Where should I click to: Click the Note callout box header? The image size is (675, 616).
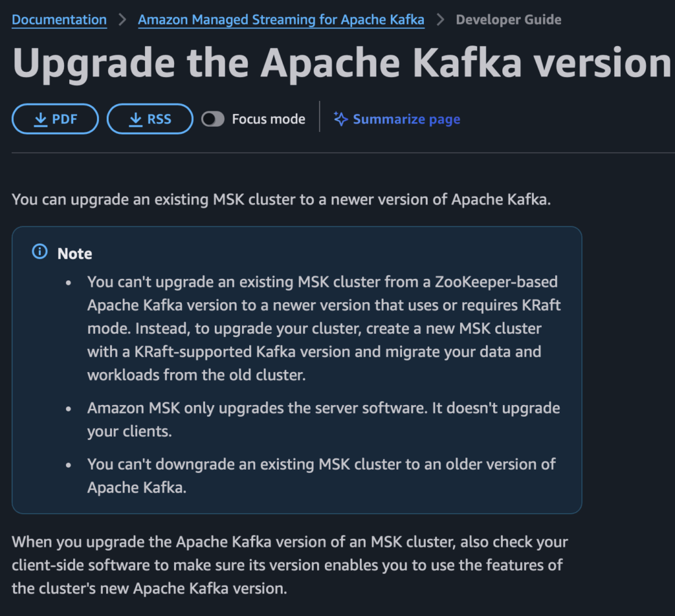pyautogui.click(x=74, y=253)
